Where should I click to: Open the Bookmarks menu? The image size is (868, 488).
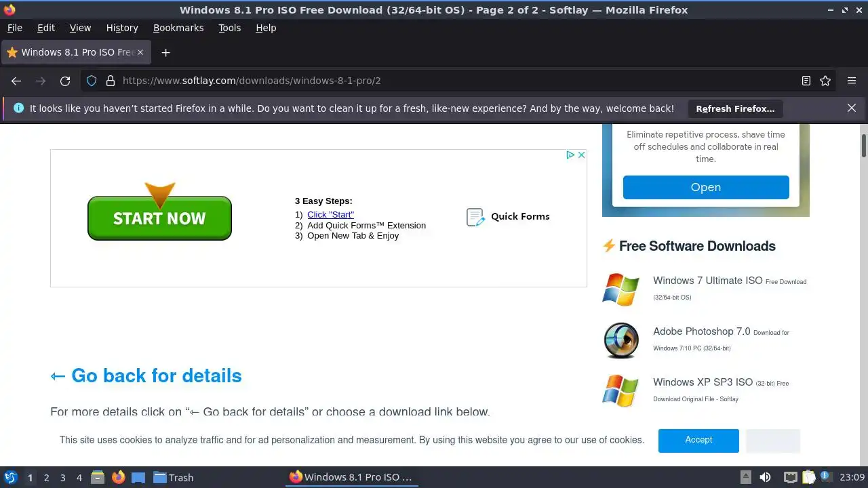(178, 28)
